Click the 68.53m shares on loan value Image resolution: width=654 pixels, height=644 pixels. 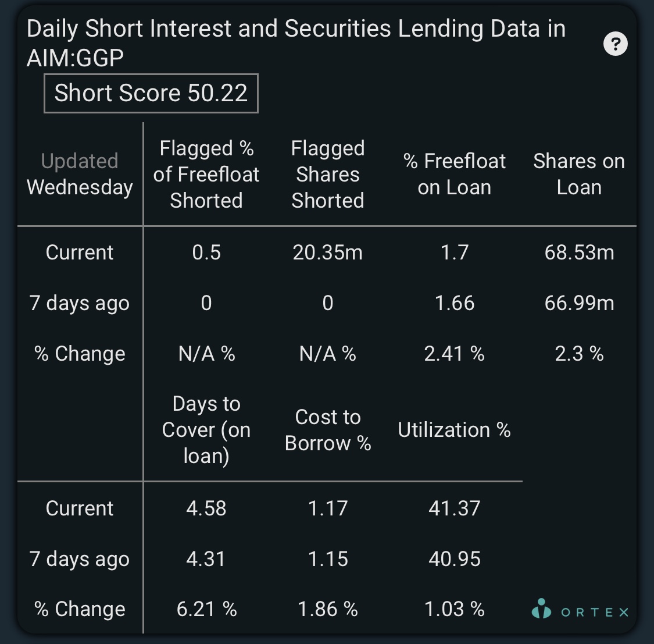click(580, 252)
